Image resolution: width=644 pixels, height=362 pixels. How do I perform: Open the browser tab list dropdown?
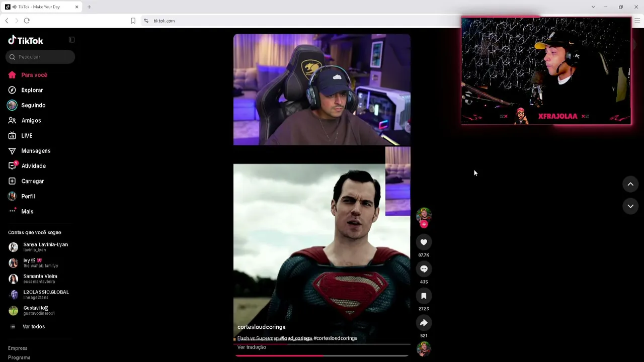593,7
